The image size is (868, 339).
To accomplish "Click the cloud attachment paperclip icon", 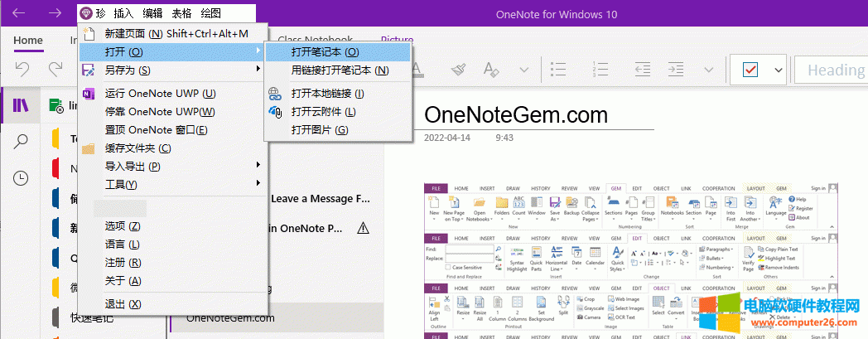I will point(276,111).
